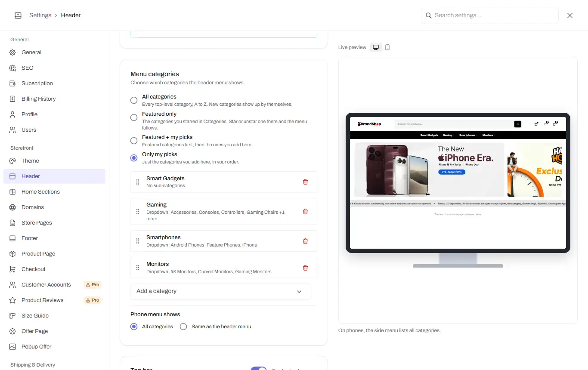Go to Domains settings
Image resolution: width=588 pixels, height=370 pixels.
[x=54, y=207]
